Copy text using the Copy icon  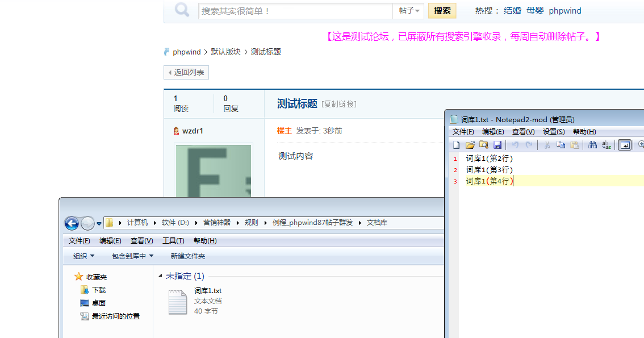coord(560,145)
